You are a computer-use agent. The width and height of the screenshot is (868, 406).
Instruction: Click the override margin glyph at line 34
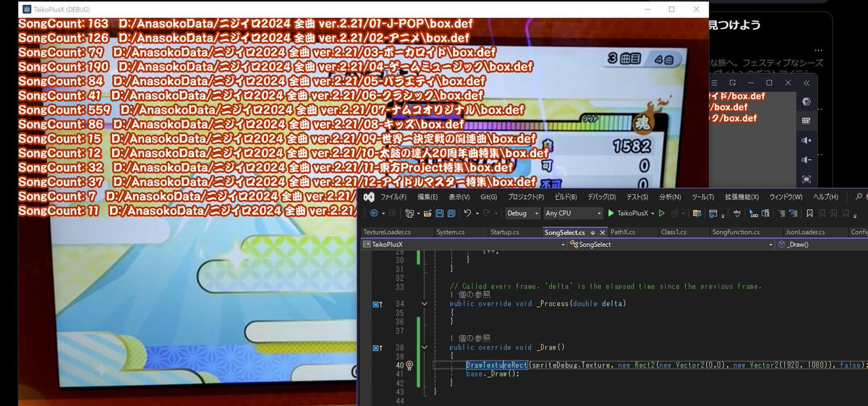coord(377,303)
